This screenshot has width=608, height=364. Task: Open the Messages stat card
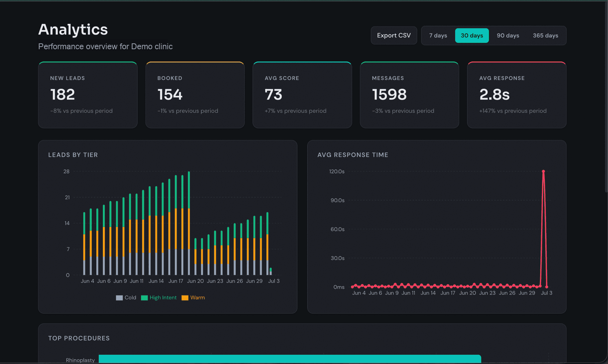(410, 95)
